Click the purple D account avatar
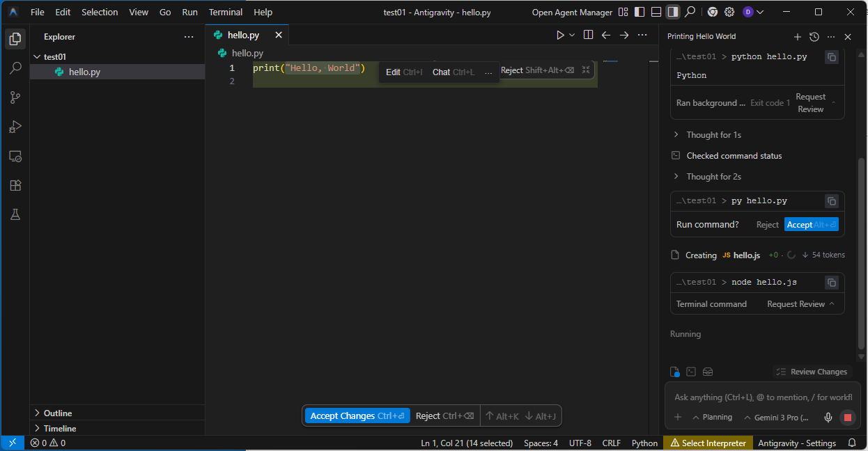 click(747, 12)
